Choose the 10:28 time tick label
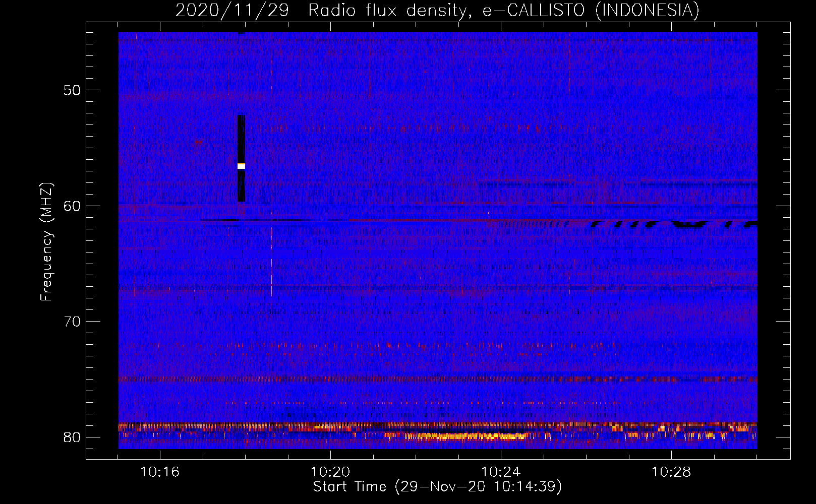Image resolution: width=816 pixels, height=504 pixels. tap(671, 472)
